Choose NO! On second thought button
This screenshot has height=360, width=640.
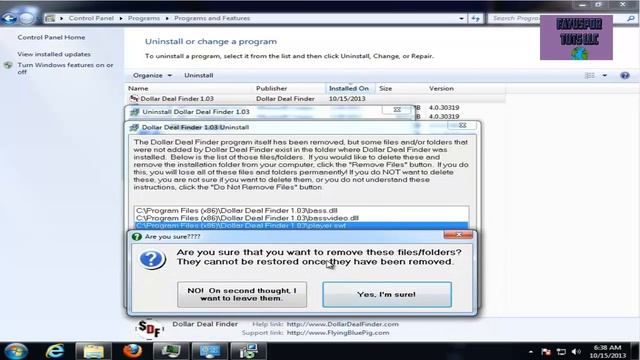pos(242,294)
